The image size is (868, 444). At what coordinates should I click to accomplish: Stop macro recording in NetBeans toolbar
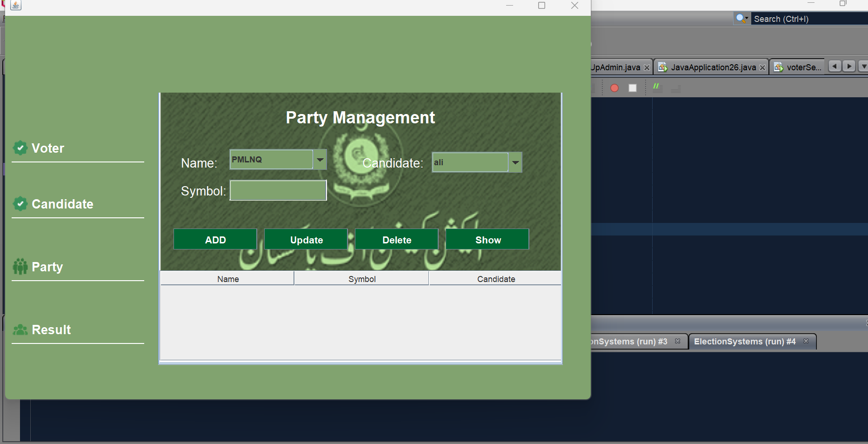(633, 88)
